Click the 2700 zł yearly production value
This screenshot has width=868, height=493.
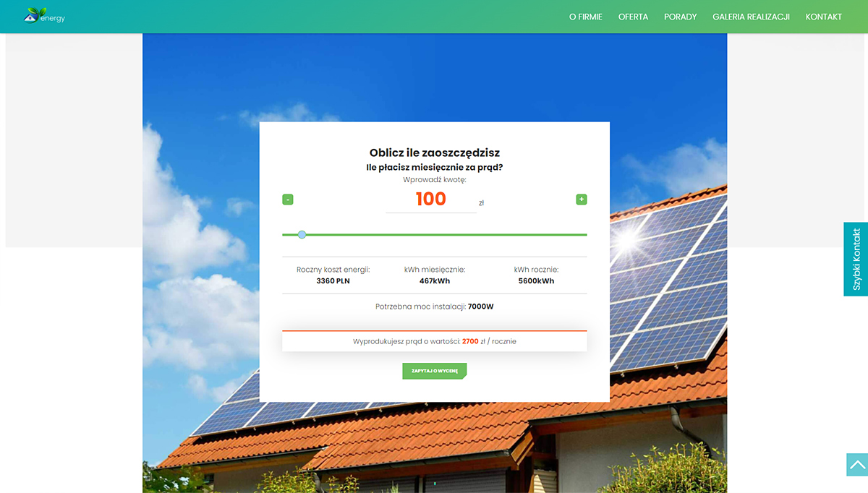470,341
